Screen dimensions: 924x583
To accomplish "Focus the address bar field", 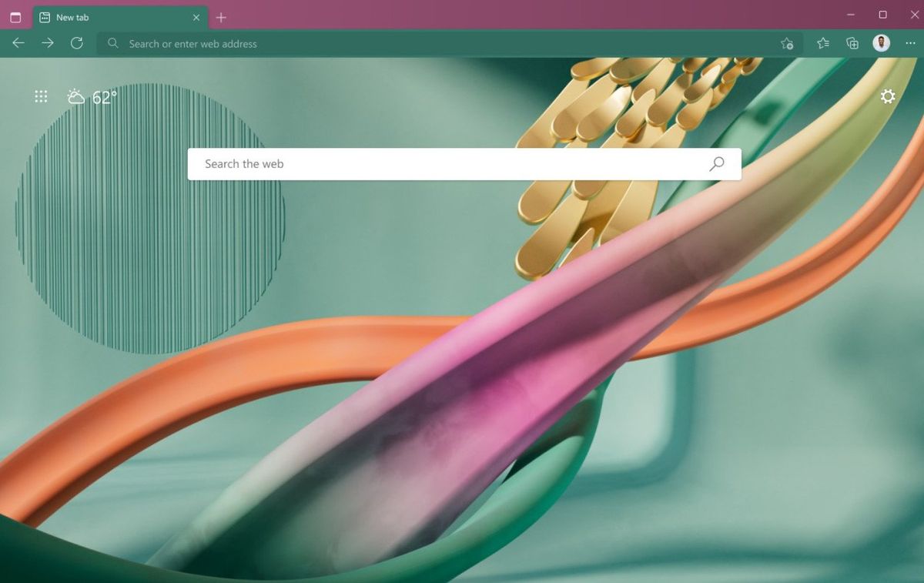I will click(x=450, y=44).
